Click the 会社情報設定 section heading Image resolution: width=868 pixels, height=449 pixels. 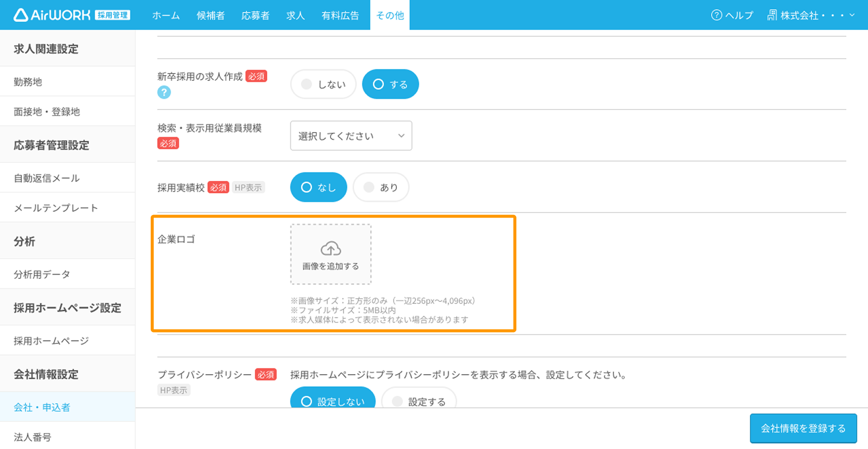click(46, 374)
